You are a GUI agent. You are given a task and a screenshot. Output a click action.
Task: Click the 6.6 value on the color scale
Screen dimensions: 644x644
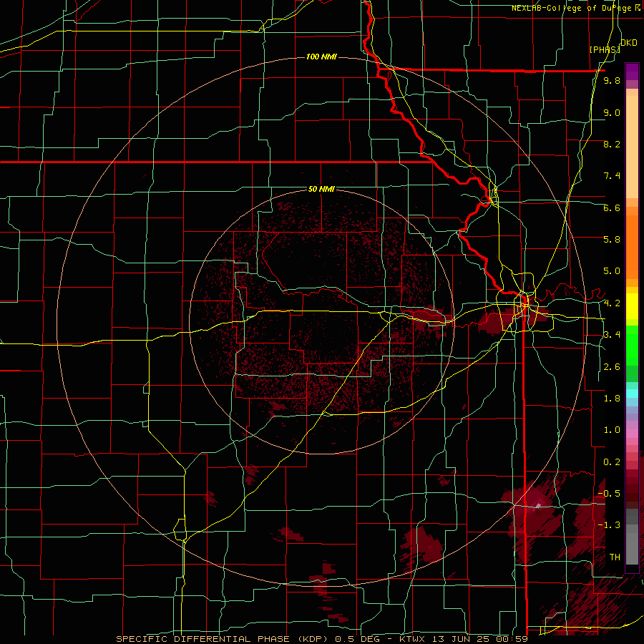tap(612, 208)
